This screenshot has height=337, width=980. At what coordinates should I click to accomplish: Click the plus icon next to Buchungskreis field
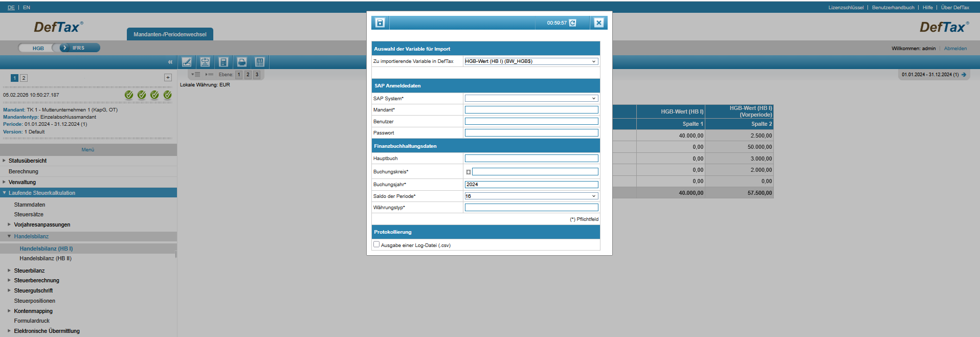coord(468,172)
